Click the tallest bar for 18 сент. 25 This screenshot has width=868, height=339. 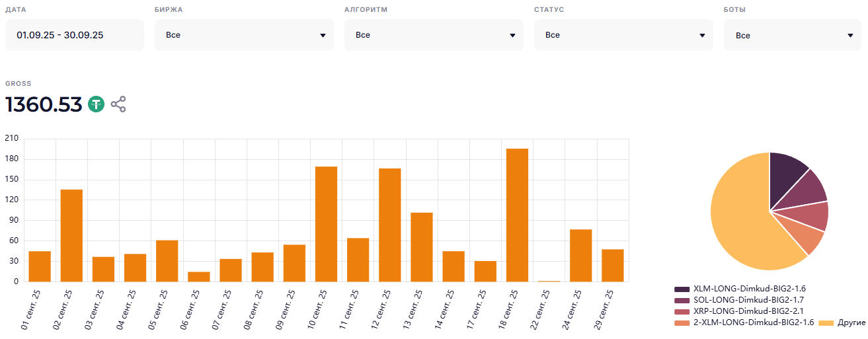coord(517,215)
